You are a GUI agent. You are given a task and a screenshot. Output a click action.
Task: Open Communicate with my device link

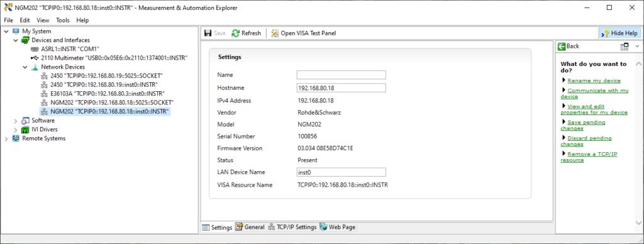(x=595, y=93)
